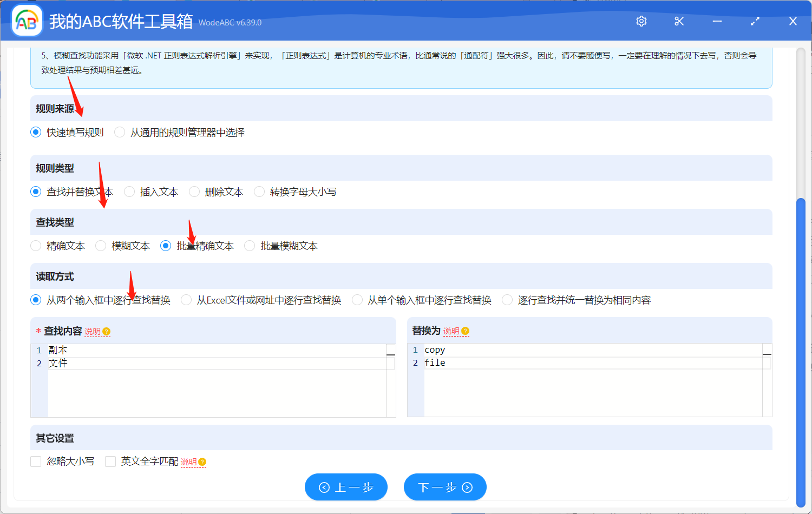The height and width of the screenshot is (514, 812).
Task: Choose 从Excel文件或网址中逐行查找替换 read mode
Action: click(186, 299)
